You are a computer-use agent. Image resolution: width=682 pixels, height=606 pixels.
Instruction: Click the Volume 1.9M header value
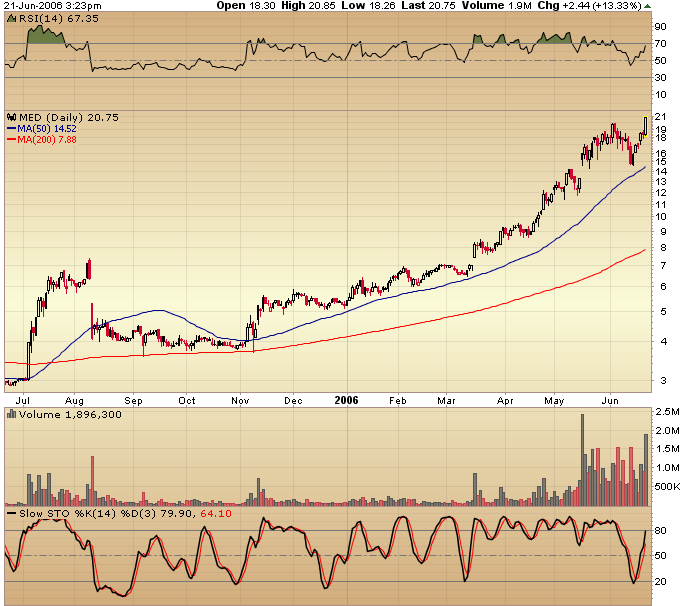coord(497,6)
